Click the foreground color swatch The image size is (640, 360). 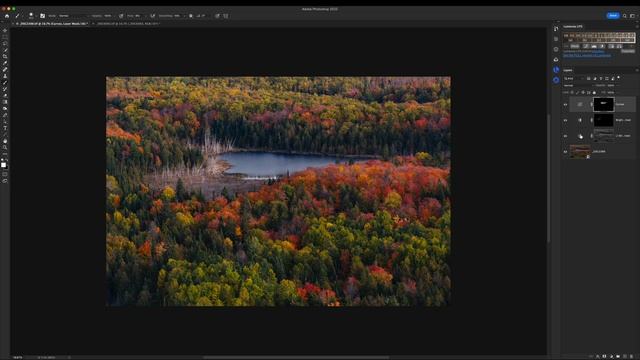4,164
